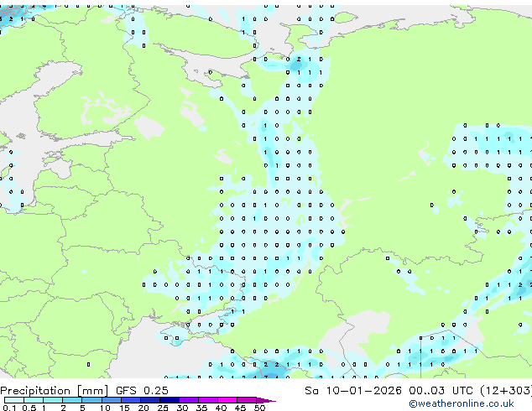Select legend swatch between 40 and 45
532x411 pixels.
[x=227, y=400]
